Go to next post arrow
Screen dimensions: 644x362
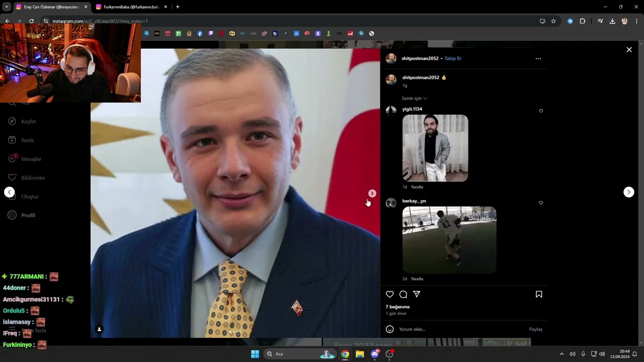coord(629,192)
